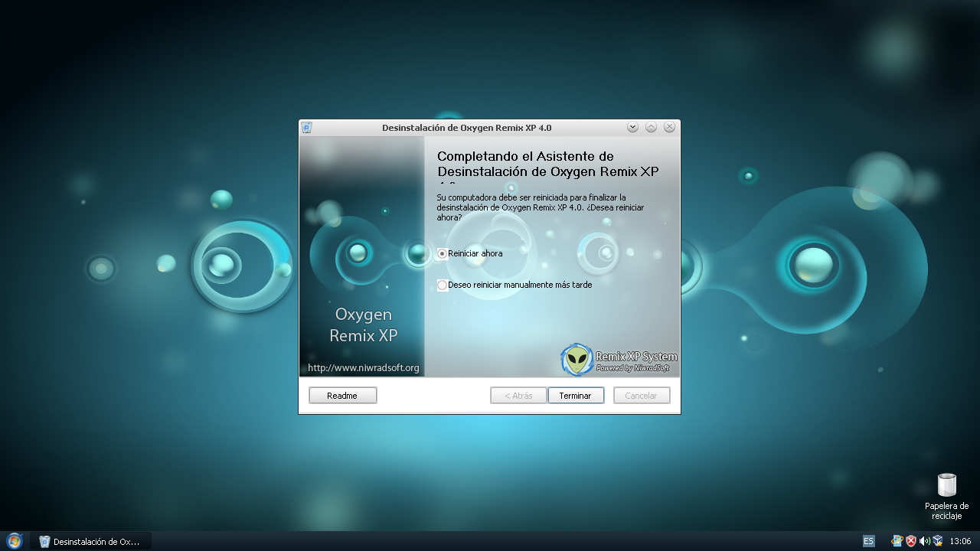Open the ES language indicator
Screen dimensions: 980x551
[x=868, y=541]
